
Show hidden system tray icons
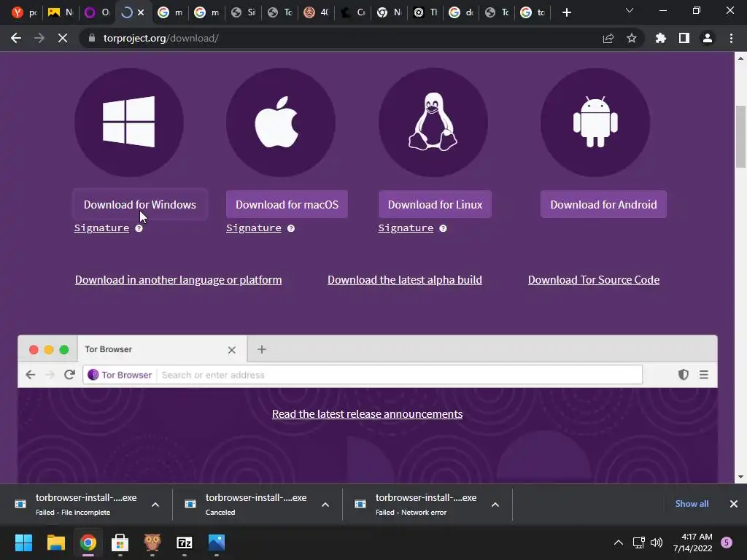point(619,542)
